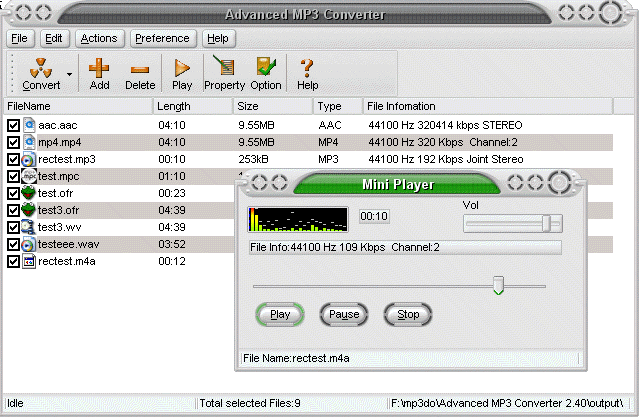Click the rectest.mp3 file icon
This screenshot has height=417, width=639.
click(29, 159)
